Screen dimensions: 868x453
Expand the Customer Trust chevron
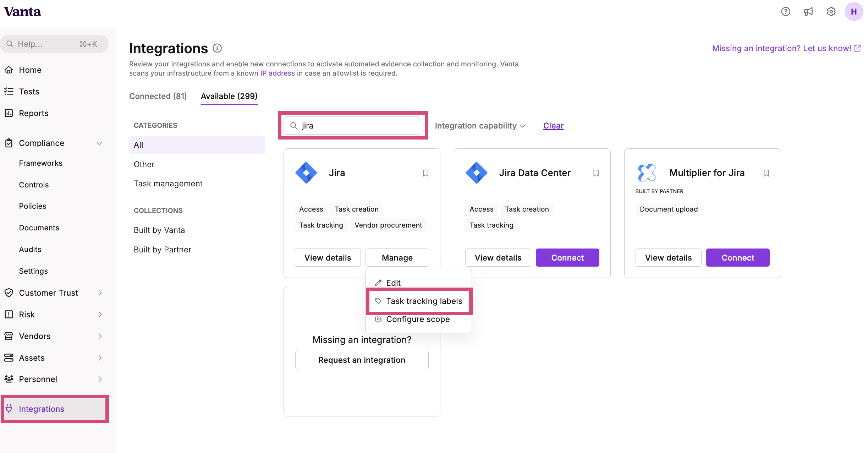click(x=100, y=293)
